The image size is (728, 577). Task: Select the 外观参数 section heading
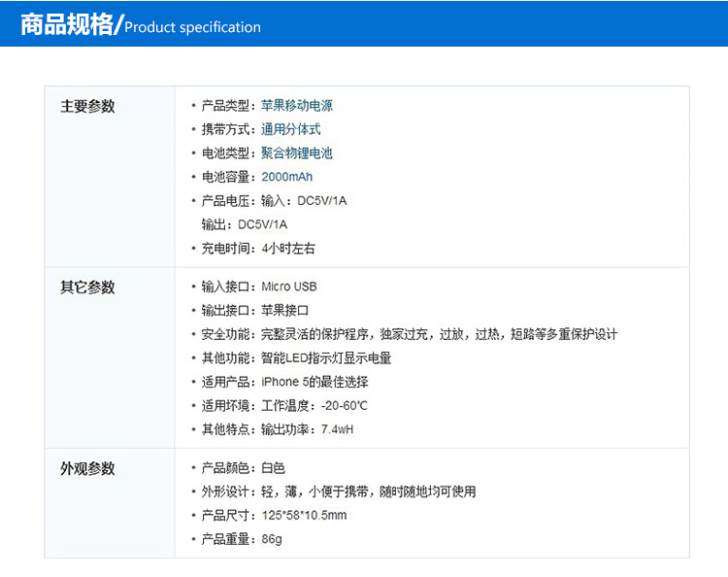click(x=87, y=468)
